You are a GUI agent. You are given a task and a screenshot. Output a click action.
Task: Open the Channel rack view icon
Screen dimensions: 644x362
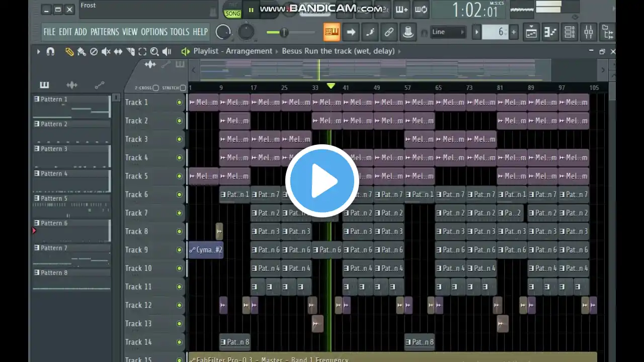(x=570, y=32)
